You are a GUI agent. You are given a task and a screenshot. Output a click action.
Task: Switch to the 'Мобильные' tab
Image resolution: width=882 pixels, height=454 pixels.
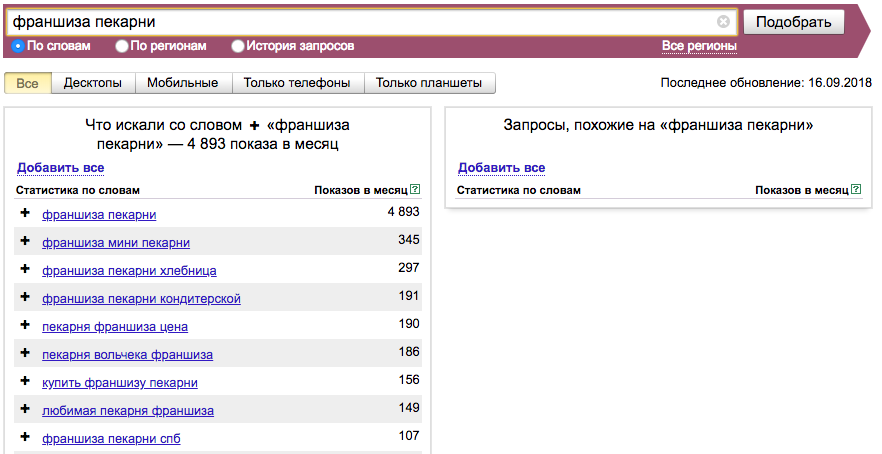point(183,83)
